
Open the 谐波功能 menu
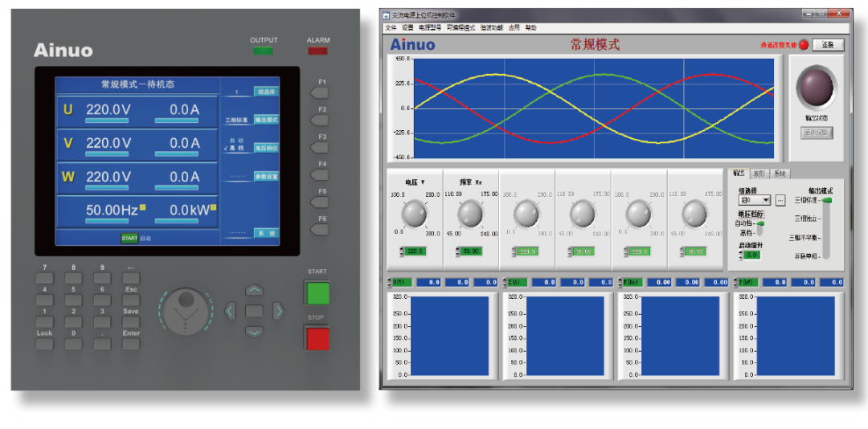point(492,27)
